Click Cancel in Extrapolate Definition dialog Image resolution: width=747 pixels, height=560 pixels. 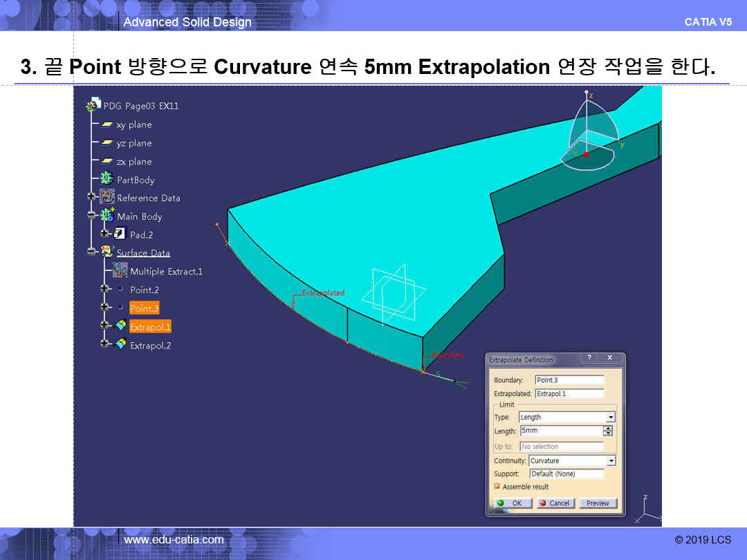pos(554,503)
